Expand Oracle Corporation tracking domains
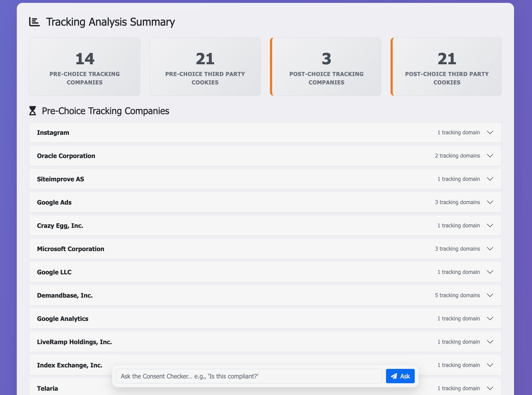This screenshot has height=395, width=532. tap(490, 156)
